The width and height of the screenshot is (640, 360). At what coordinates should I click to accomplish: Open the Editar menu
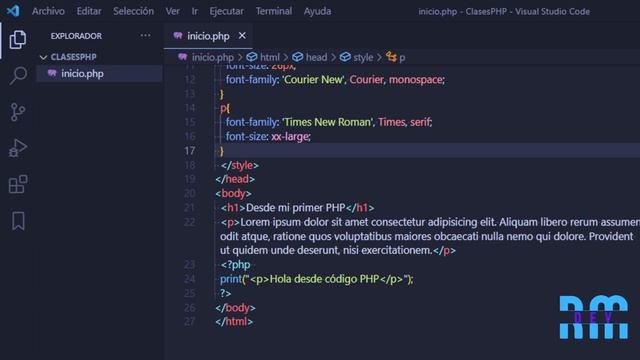tap(89, 11)
